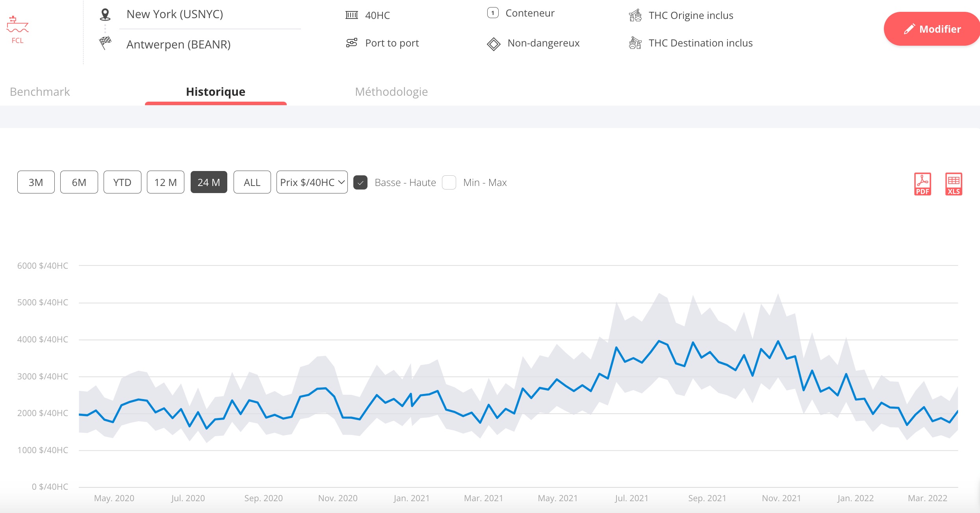980x513 pixels.
Task: Select the YTD time range
Action: pyautogui.click(x=122, y=182)
